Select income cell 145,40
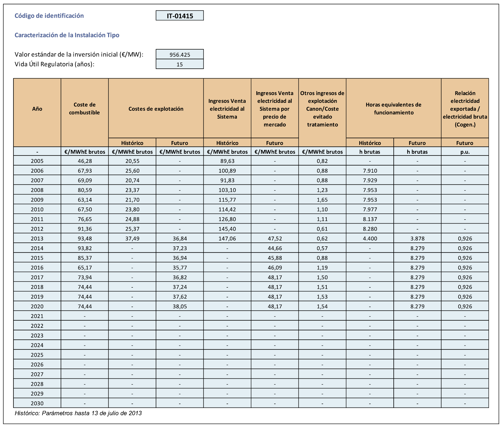Image resolution: width=504 pixels, height=428 pixels. tap(227, 229)
